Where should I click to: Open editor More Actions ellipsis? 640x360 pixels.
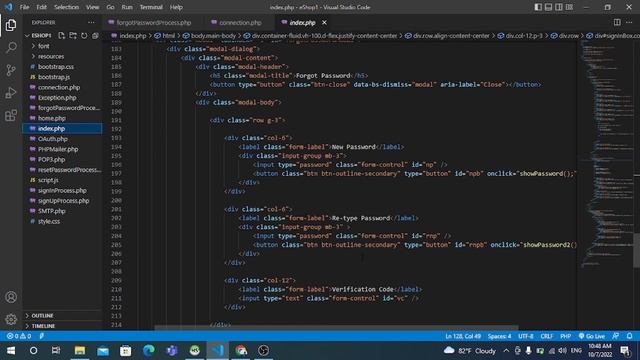(x=629, y=22)
